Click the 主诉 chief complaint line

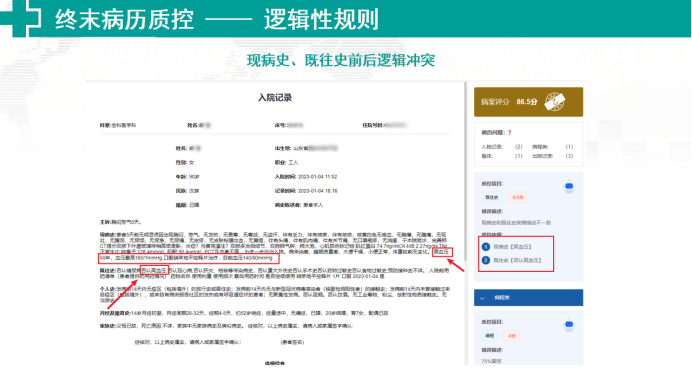[120, 222]
